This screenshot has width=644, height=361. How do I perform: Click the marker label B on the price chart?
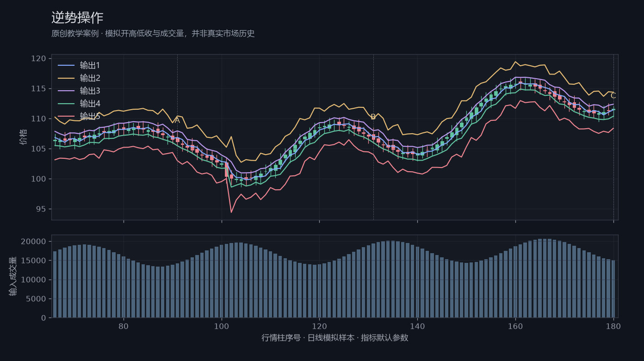coord(373,117)
